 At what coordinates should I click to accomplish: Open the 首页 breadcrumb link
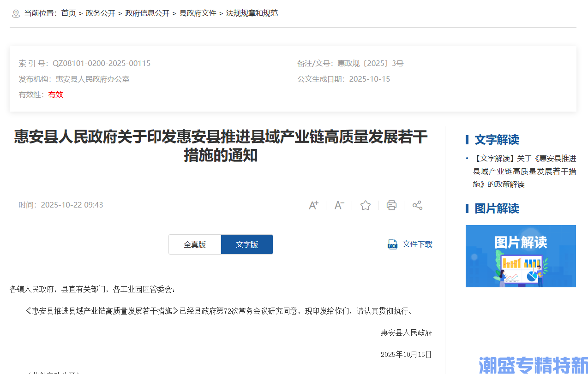click(x=68, y=13)
